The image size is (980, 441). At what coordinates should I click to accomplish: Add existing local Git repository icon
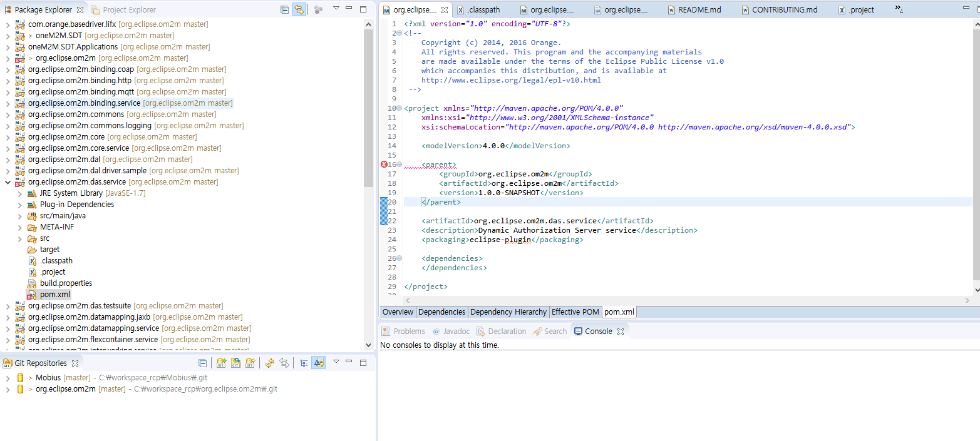(221, 363)
